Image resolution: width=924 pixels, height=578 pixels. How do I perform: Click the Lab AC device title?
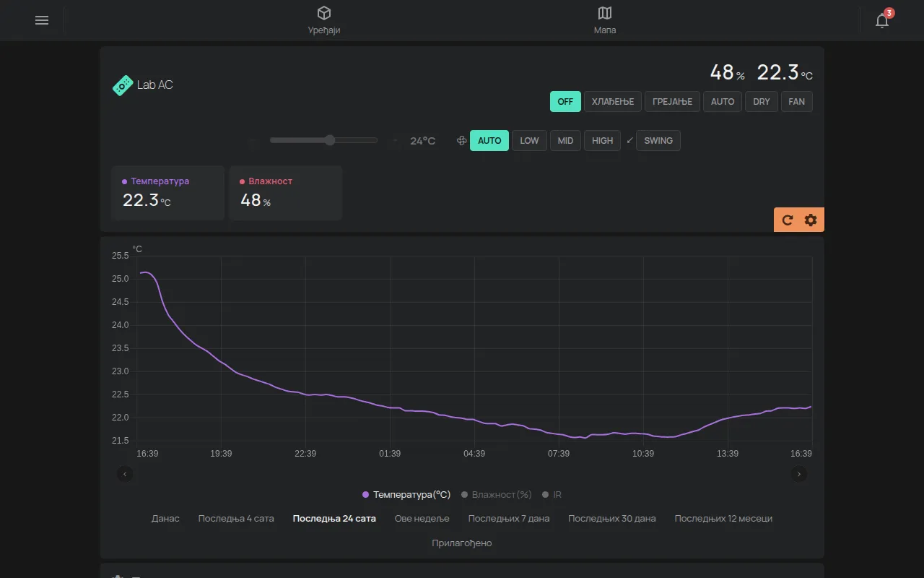[155, 85]
